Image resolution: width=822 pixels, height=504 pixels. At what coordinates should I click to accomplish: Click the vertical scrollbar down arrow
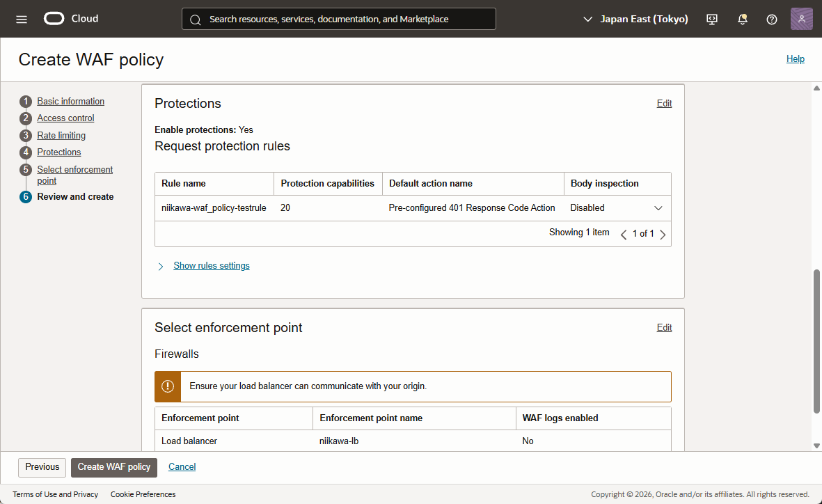816,446
